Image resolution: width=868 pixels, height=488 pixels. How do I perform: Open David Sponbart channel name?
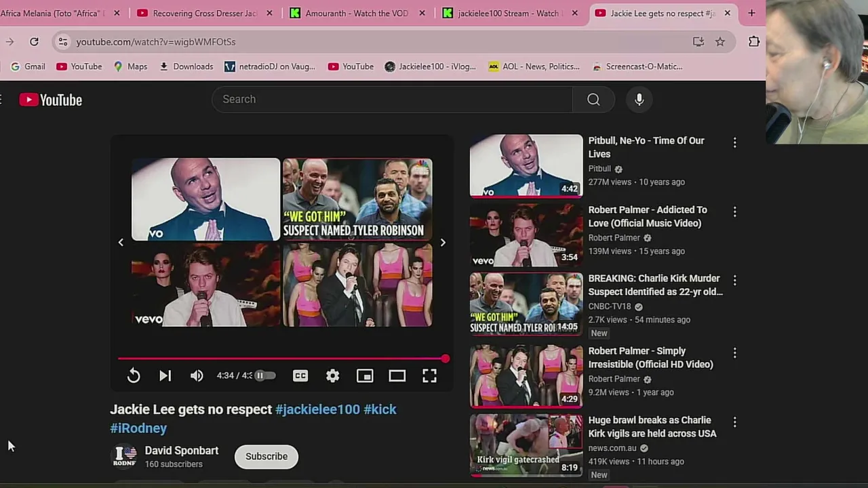(181, 451)
